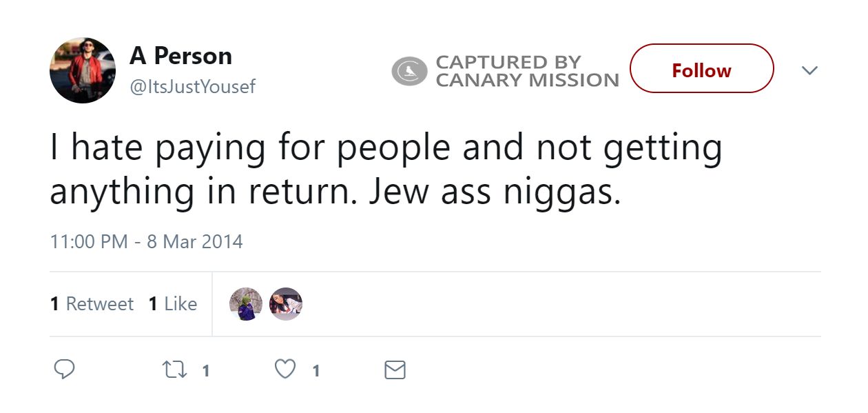The width and height of the screenshot is (868, 413).
Task: Click the @ItsJustYousef handle
Action: point(192,88)
